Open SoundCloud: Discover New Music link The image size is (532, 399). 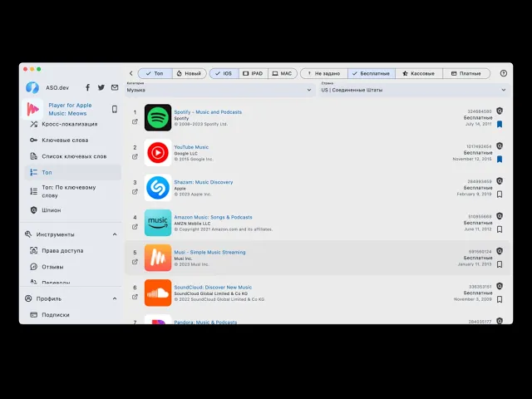click(213, 288)
